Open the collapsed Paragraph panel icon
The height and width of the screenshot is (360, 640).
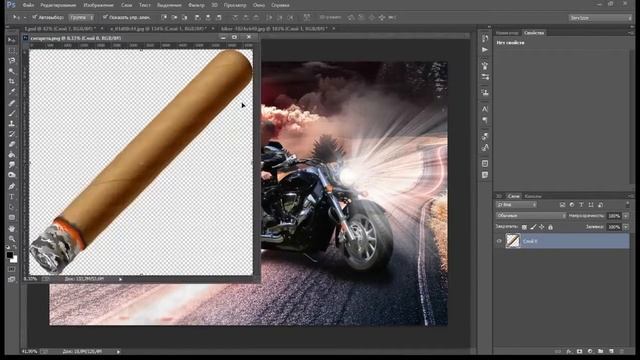pos(484,120)
